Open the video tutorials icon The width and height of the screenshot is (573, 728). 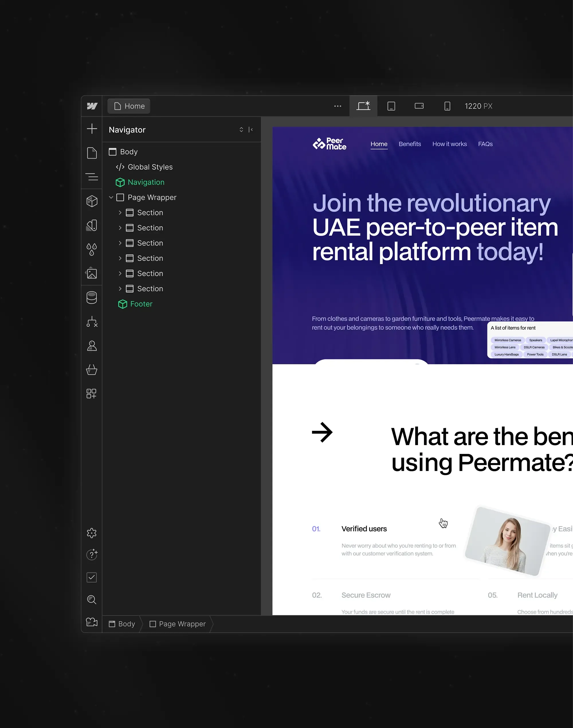tap(92, 622)
